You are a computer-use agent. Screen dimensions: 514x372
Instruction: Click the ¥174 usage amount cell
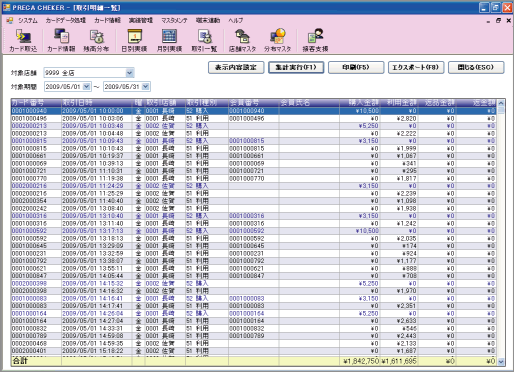399,246
